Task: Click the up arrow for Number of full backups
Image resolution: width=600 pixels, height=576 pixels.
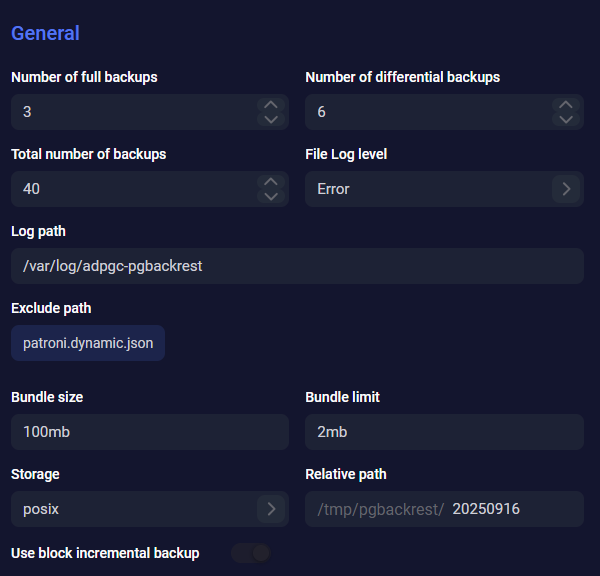Action: pos(270,105)
